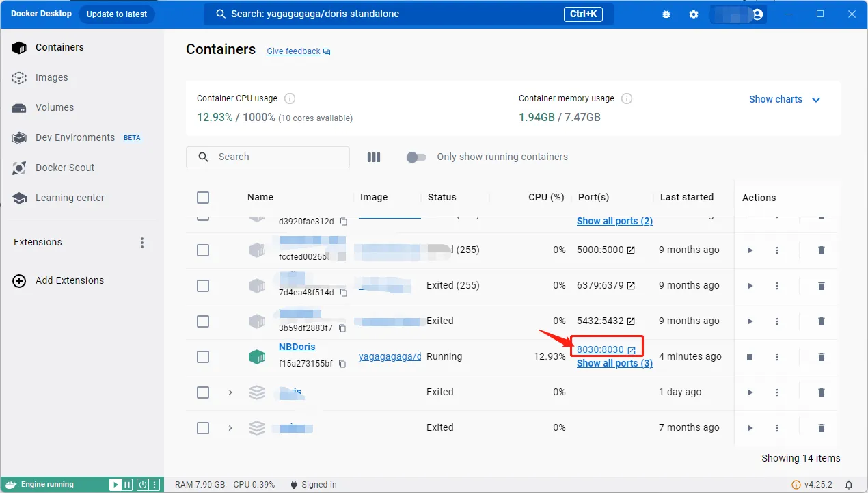Image resolution: width=868 pixels, height=493 pixels.
Task: Copy NBDoris container ID f15a273155bf
Action: coord(342,364)
